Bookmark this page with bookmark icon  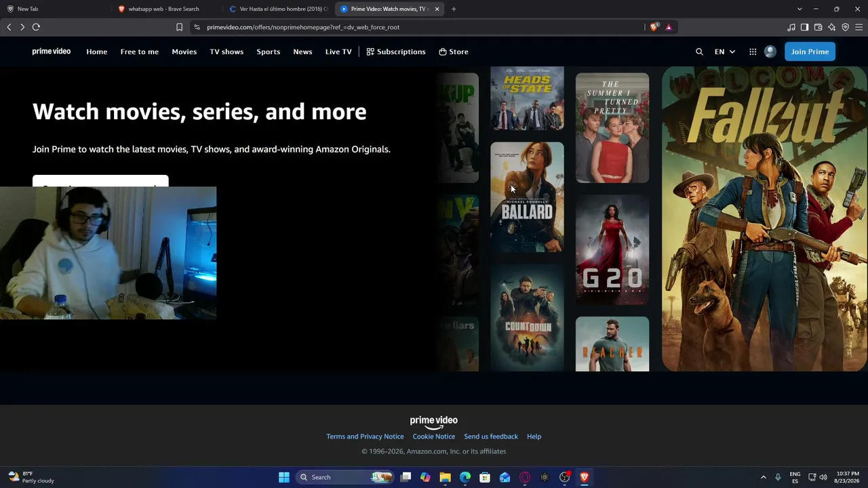pyautogui.click(x=179, y=27)
